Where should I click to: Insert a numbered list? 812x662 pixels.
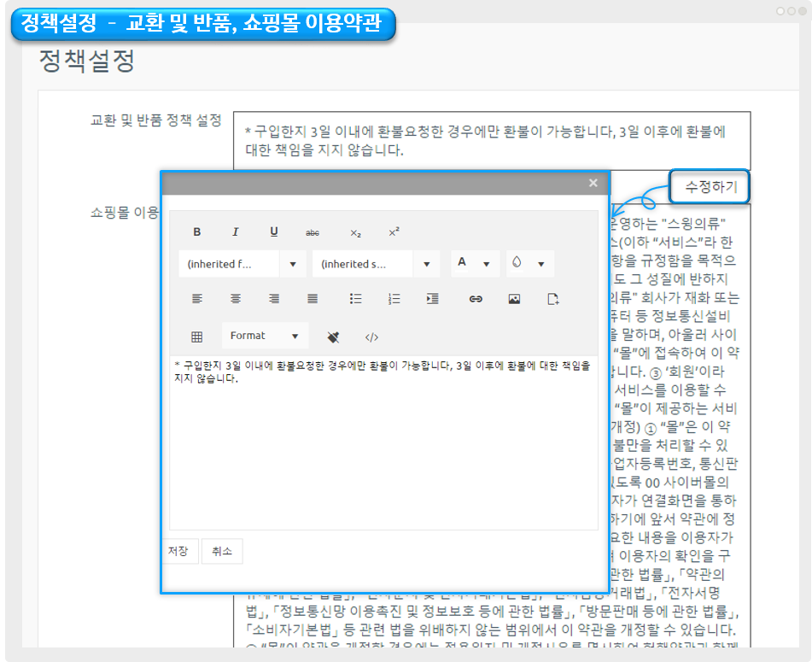pyautogui.click(x=394, y=299)
